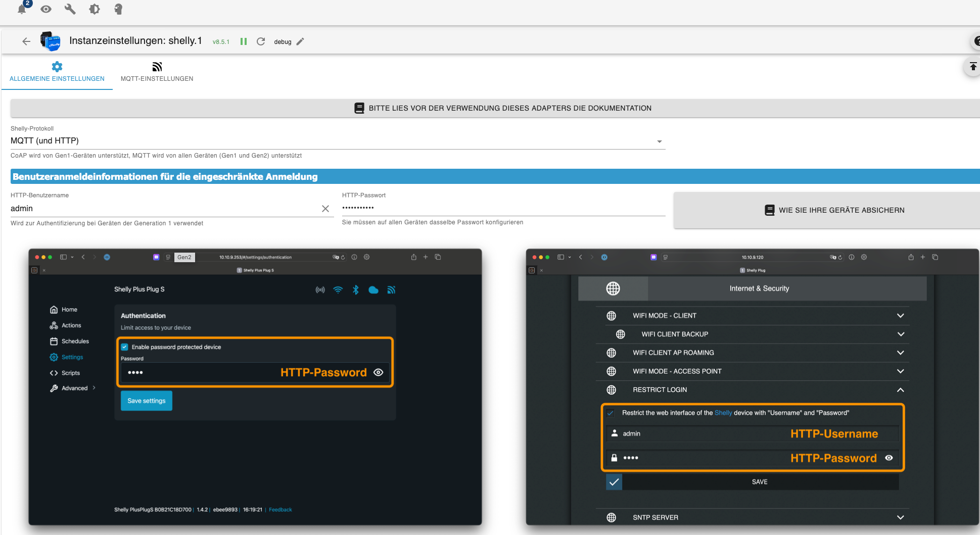Viewport: 980px width, 535px height.
Task: Go back using the left arrow icon
Action: (26, 41)
